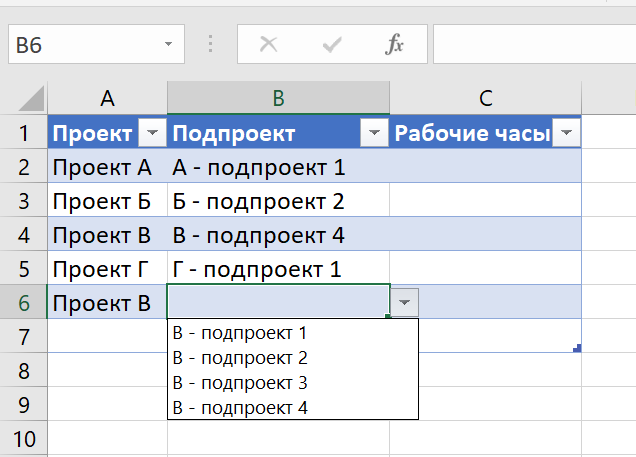Select empty cell C5 under Рабочие часы
The height and width of the screenshot is (457, 636).
click(486, 269)
